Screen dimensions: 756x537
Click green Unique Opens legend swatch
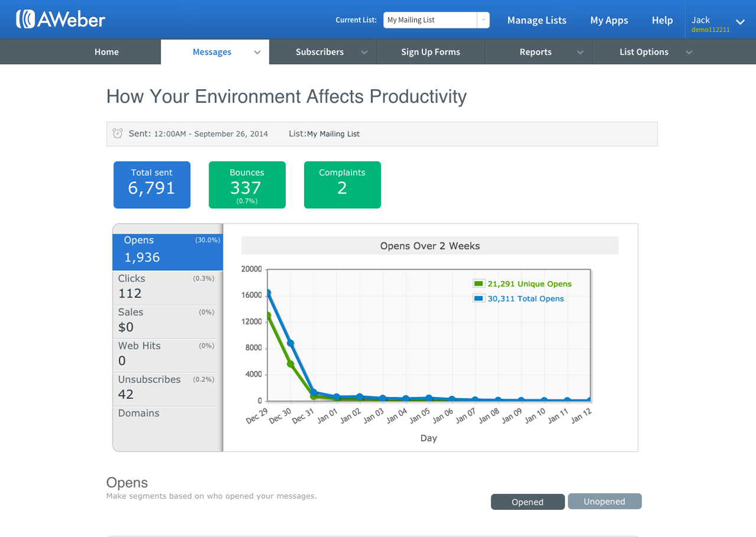[478, 284]
